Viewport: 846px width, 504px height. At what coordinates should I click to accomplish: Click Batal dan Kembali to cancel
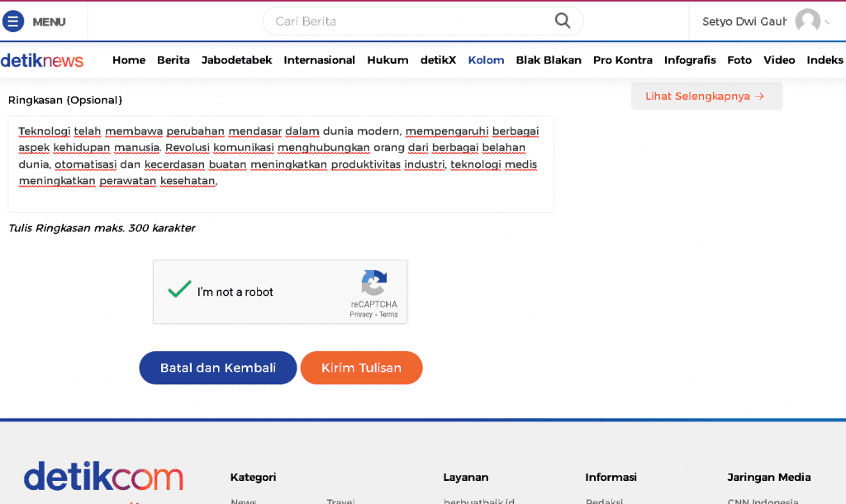tap(217, 368)
